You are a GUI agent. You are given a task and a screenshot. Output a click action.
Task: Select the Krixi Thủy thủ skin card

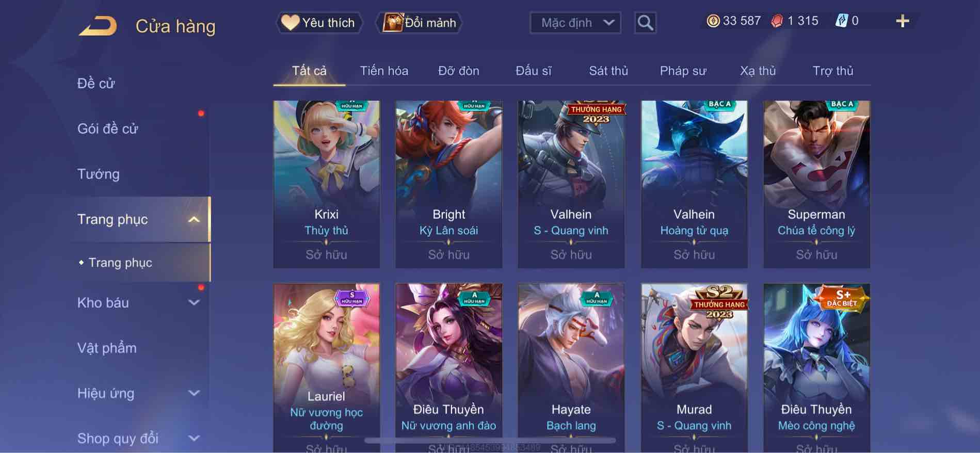[326, 184]
